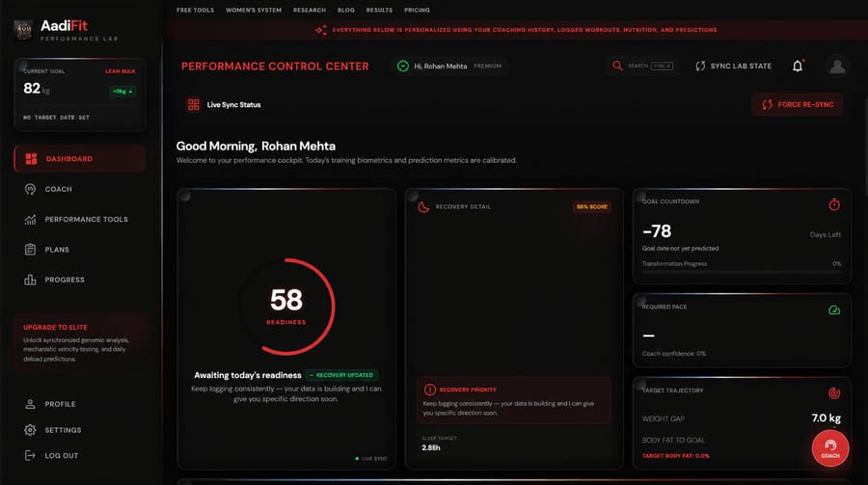The width and height of the screenshot is (868, 485).
Task: Click the search field in header
Action: [642, 66]
